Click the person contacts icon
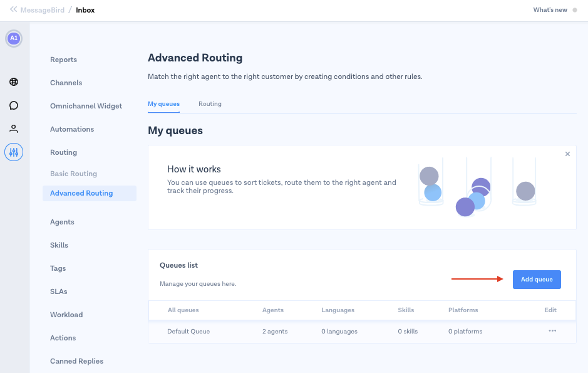The image size is (588, 373). tap(14, 129)
